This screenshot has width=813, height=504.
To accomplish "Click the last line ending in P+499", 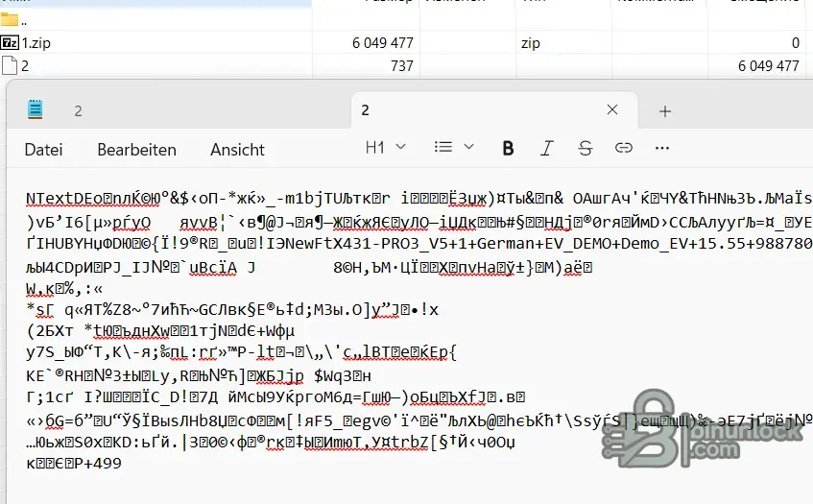I will tap(74, 463).
